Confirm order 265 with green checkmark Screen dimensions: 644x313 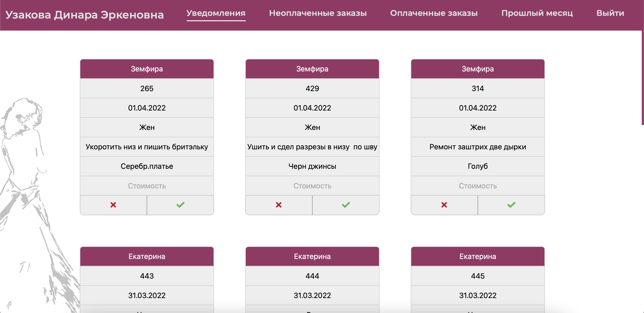click(x=180, y=205)
